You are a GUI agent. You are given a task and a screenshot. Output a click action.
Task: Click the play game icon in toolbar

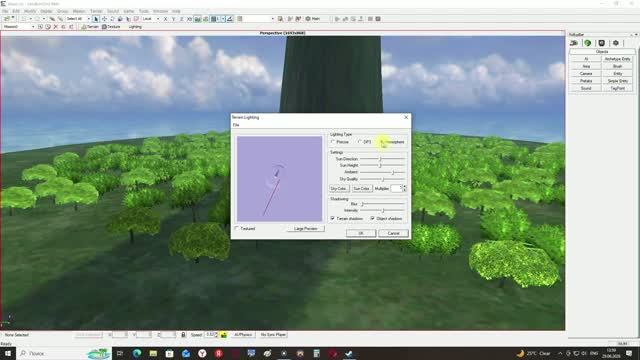[337, 19]
